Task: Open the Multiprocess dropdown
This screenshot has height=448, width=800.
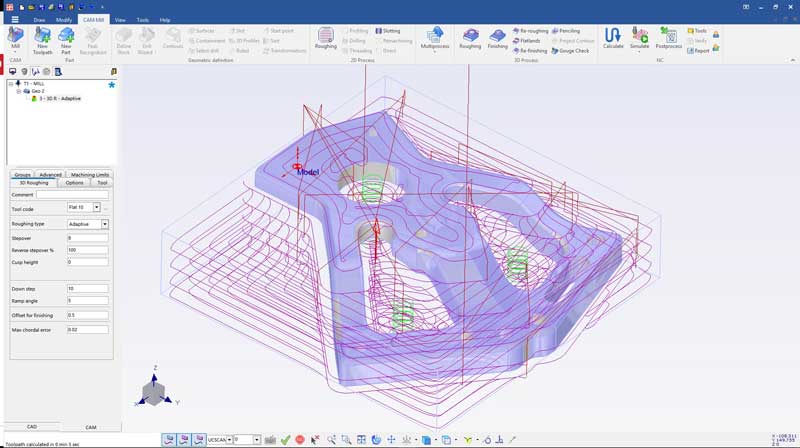Action: pyautogui.click(x=435, y=39)
